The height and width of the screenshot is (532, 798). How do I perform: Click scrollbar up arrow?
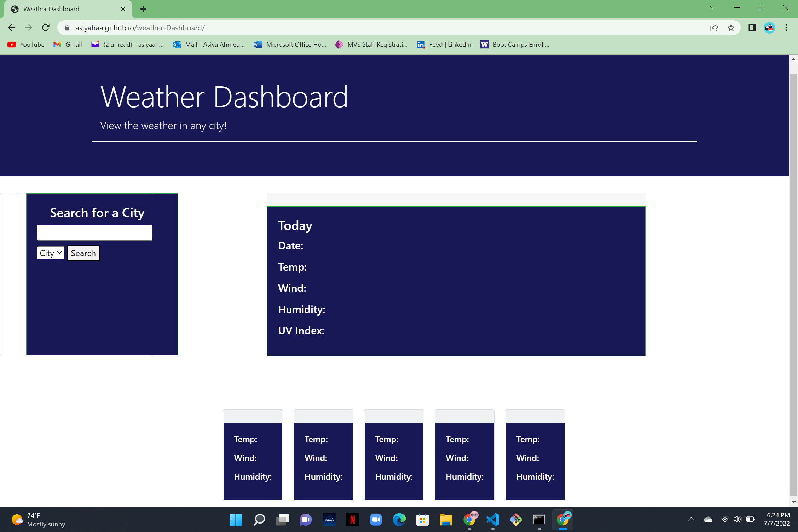pyautogui.click(x=793, y=59)
